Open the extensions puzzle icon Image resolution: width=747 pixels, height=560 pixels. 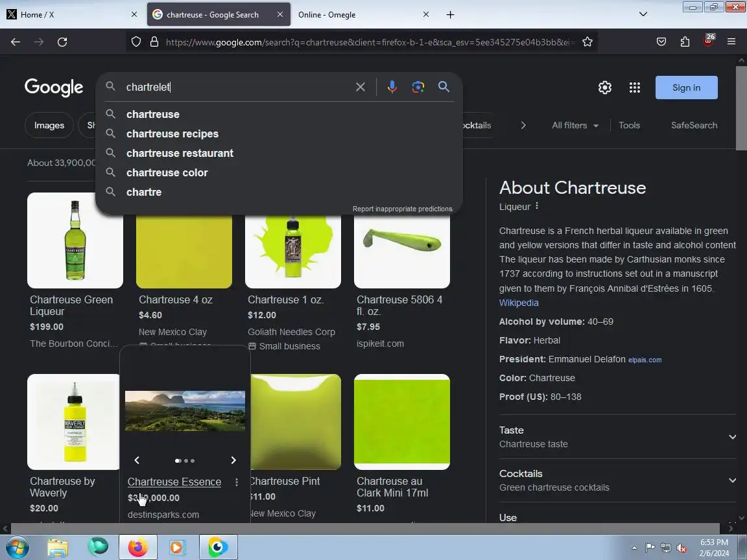(685, 42)
